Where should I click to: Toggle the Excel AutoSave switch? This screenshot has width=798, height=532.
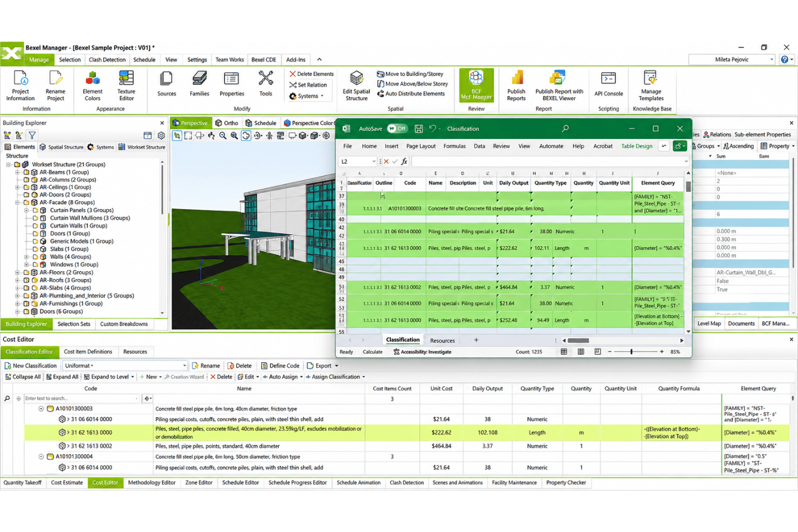click(397, 129)
